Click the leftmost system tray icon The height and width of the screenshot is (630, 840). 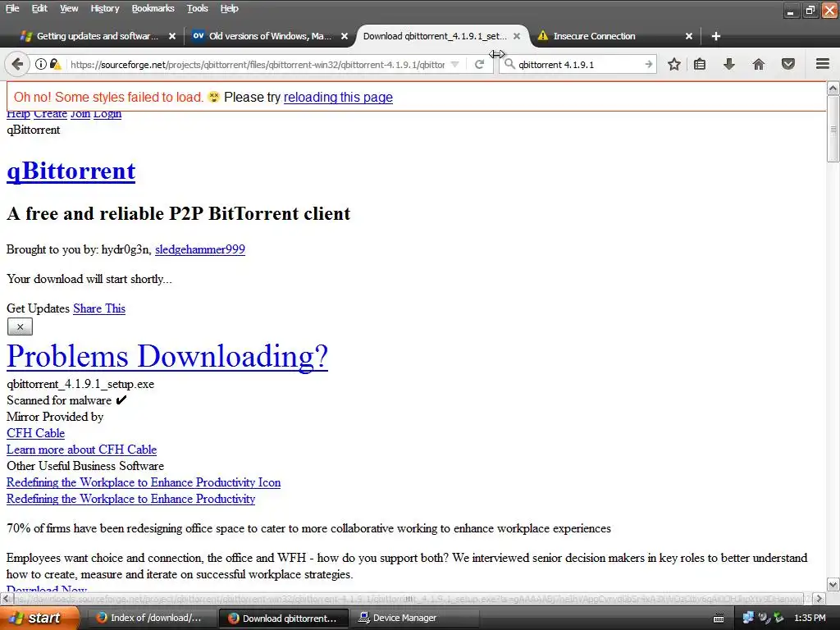[x=748, y=618]
